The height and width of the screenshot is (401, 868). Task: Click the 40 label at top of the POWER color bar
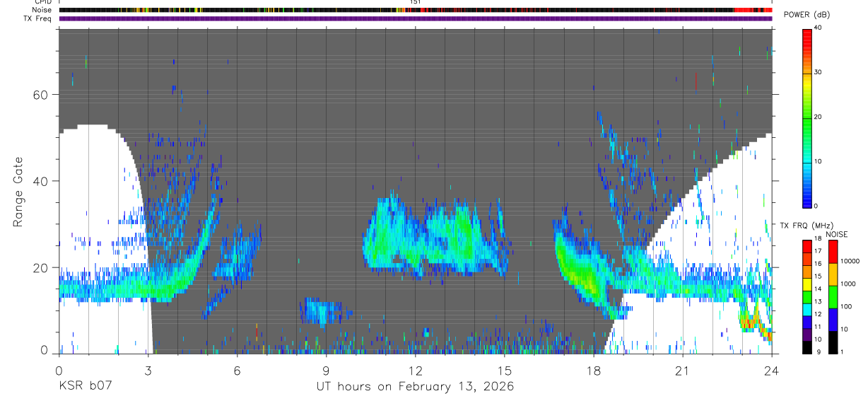click(x=819, y=28)
